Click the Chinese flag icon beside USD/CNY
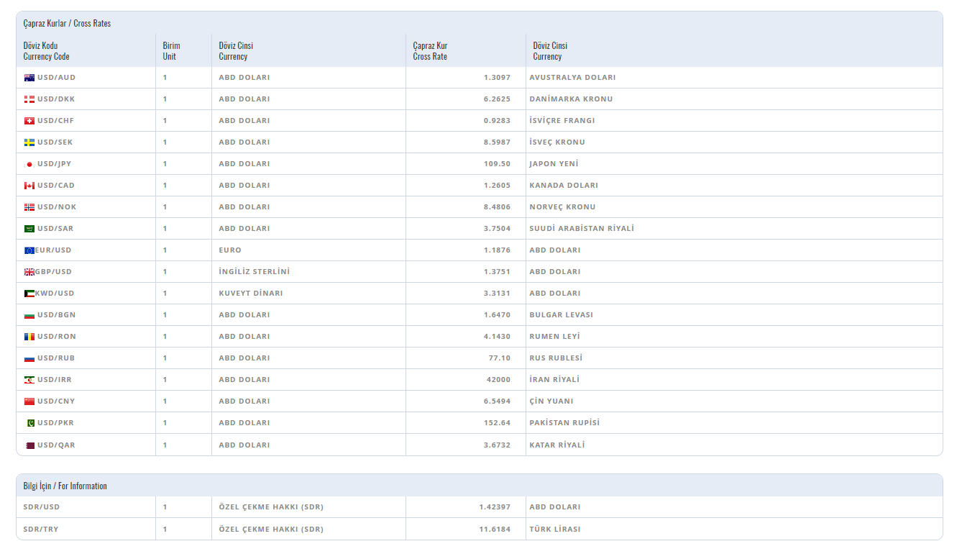The image size is (980, 554). tap(29, 401)
